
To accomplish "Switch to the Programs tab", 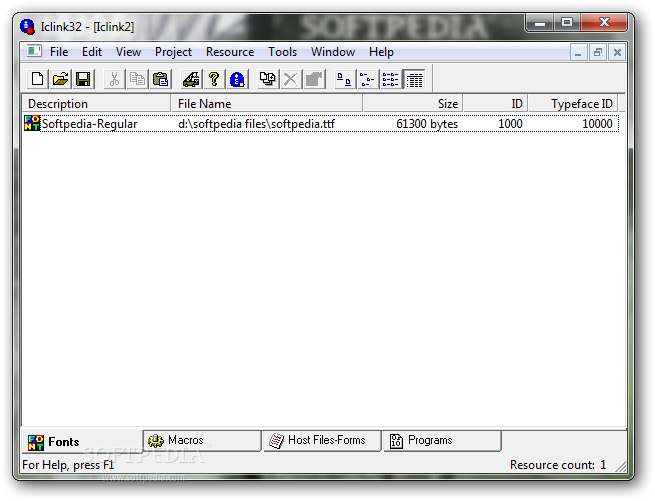I will pyautogui.click(x=442, y=440).
